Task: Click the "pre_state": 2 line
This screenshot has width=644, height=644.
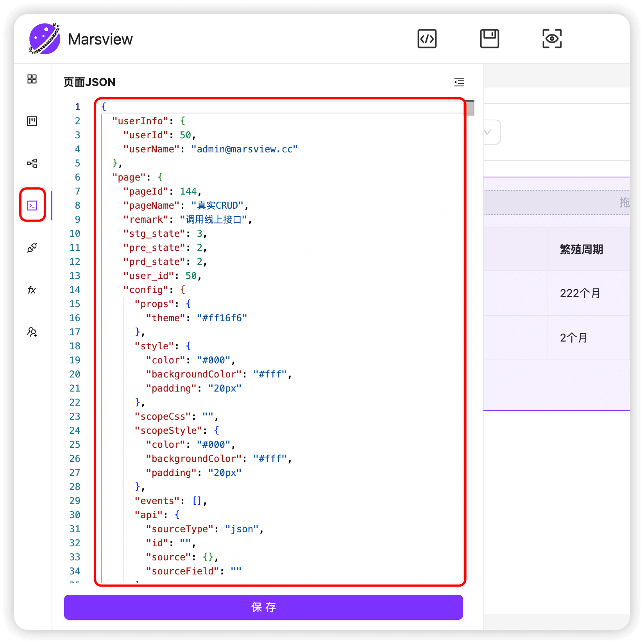Action: pos(165,248)
